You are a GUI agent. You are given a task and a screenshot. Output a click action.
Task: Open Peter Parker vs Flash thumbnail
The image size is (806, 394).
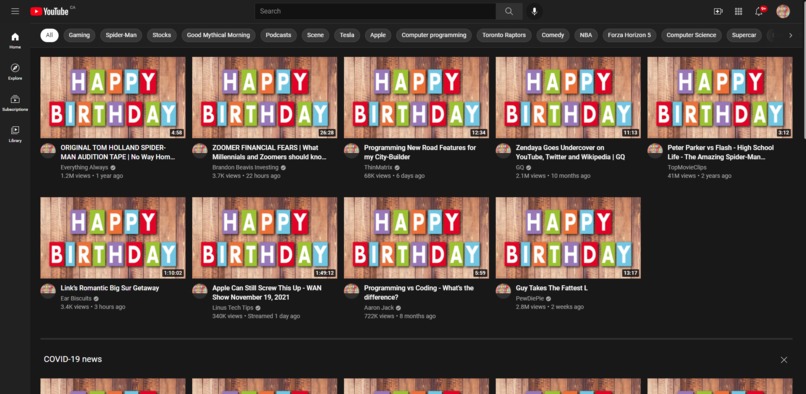click(x=720, y=97)
